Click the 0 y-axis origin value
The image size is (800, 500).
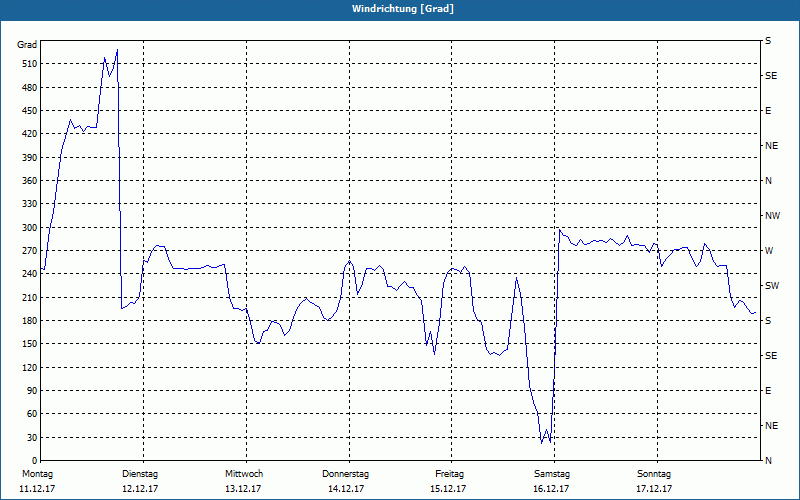pyautogui.click(x=34, y=460)
